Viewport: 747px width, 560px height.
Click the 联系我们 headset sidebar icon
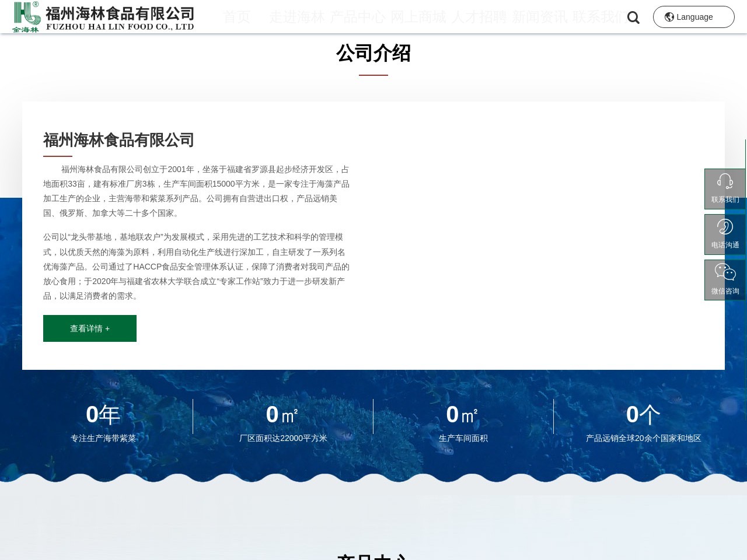pos(725,189)
